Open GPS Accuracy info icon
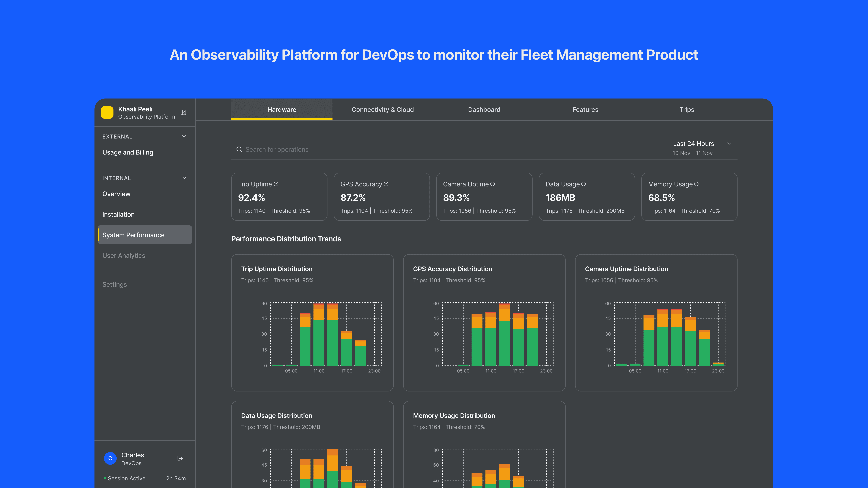Screen dimensions: 868x488 [386, 184]
